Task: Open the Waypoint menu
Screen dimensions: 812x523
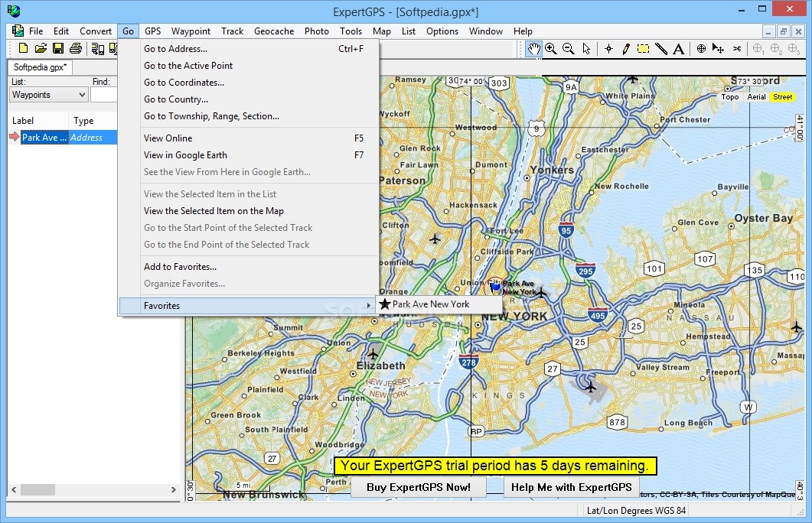Action: coord(191,31)
